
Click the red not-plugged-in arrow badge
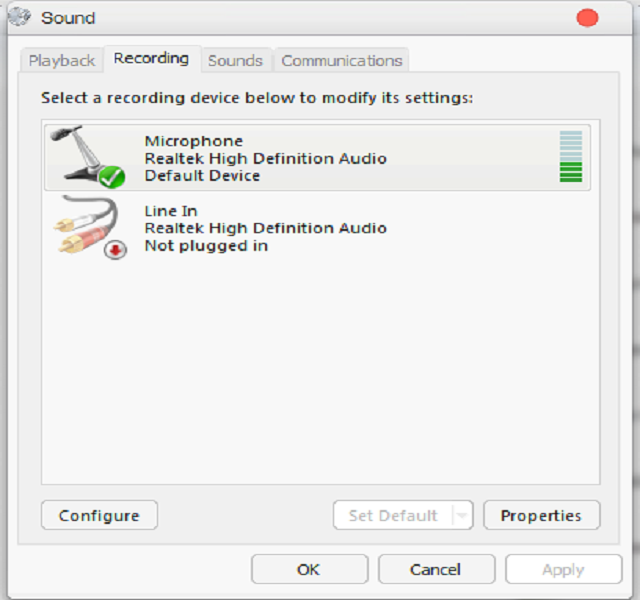point(116,249)
